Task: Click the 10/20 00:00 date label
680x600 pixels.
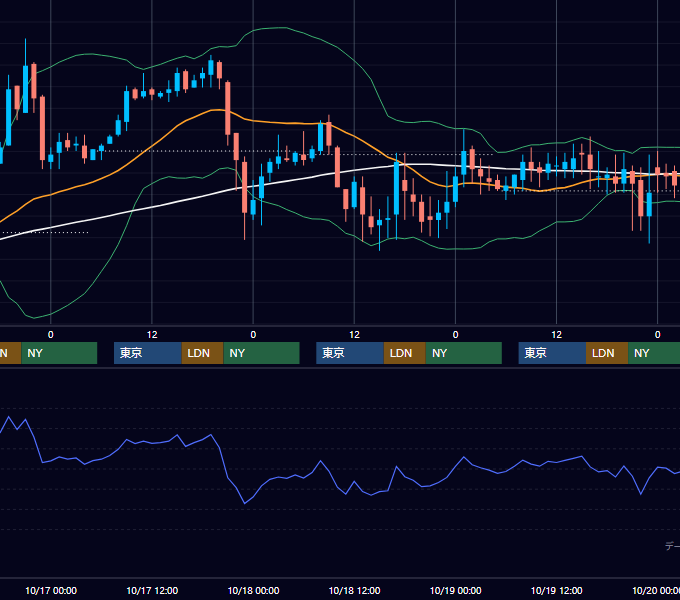Action: click(656, 590)
